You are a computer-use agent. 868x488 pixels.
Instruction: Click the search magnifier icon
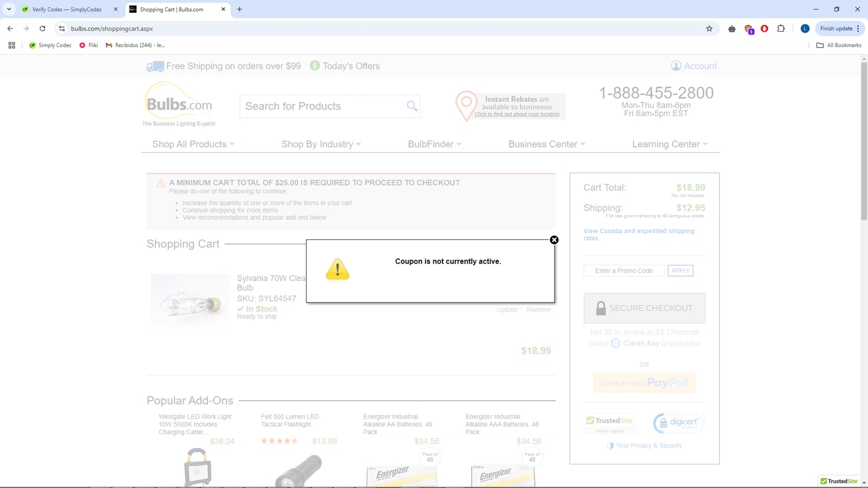point(412,106)
